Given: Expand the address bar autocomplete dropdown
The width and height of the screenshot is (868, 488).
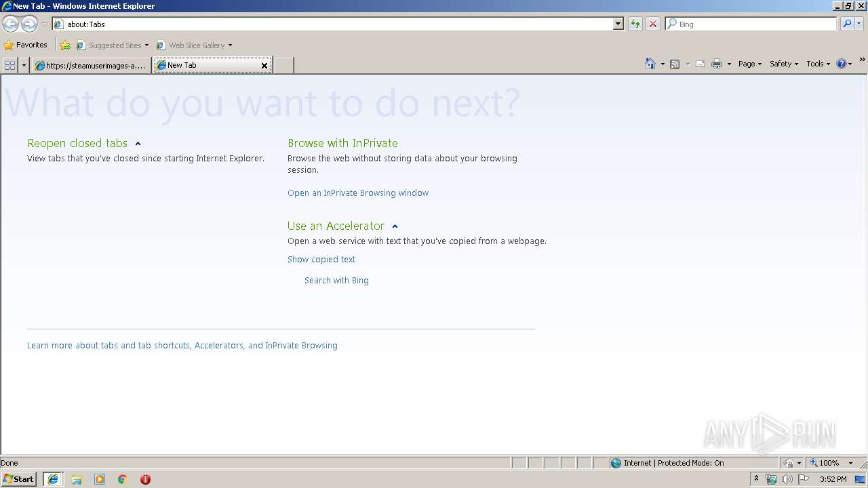Looking at the screenshot, I should click(618, 24).
